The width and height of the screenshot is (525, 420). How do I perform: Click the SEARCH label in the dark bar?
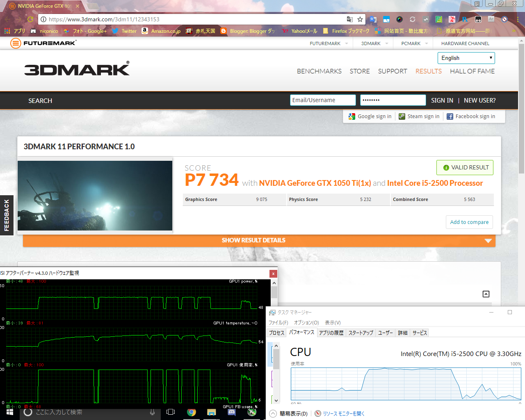(40, 101)
